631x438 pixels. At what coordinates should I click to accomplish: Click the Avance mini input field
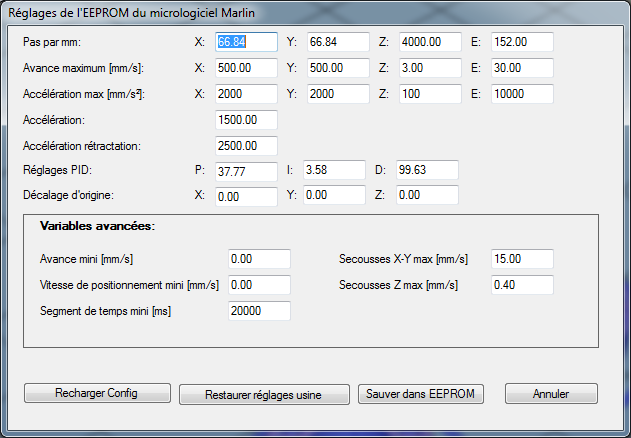pyautogui.click(x=259, y=259)
